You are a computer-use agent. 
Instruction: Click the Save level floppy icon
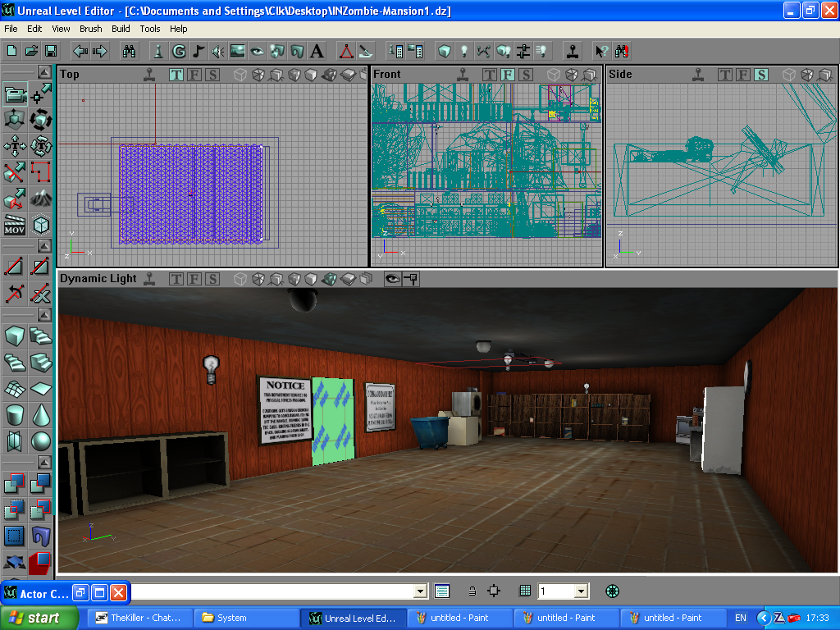coord(51,51)
